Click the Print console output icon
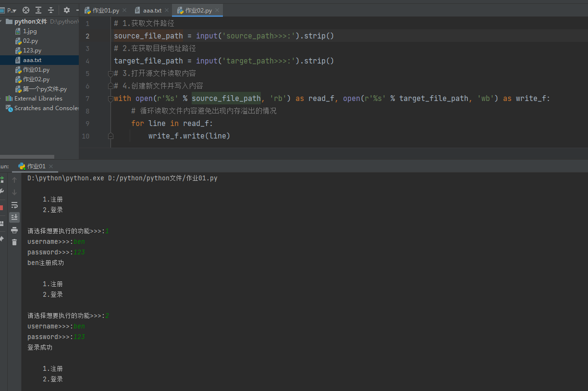This screenshot has width=588, height=391. pos(14,230)
